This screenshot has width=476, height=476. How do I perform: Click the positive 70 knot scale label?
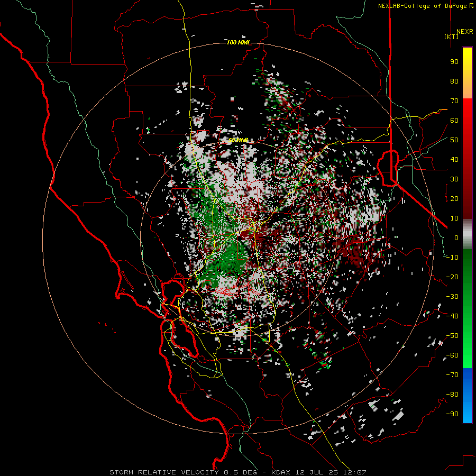tap(454, 101)
